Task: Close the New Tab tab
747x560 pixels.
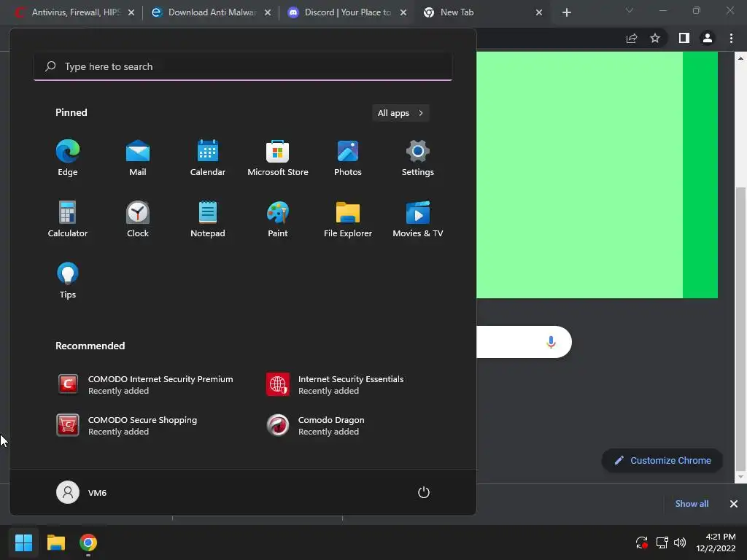Action: (539, 12)
